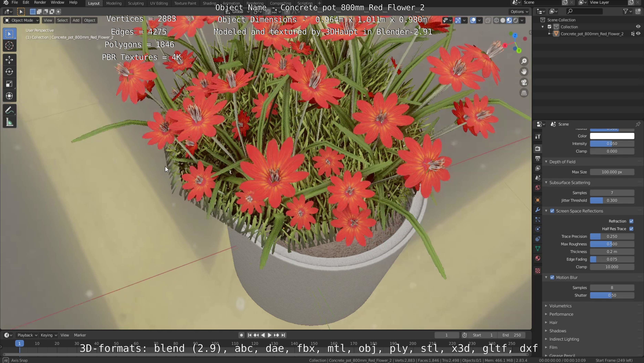
Task: Click the viewport zoom icon
Action: point(524,61)
